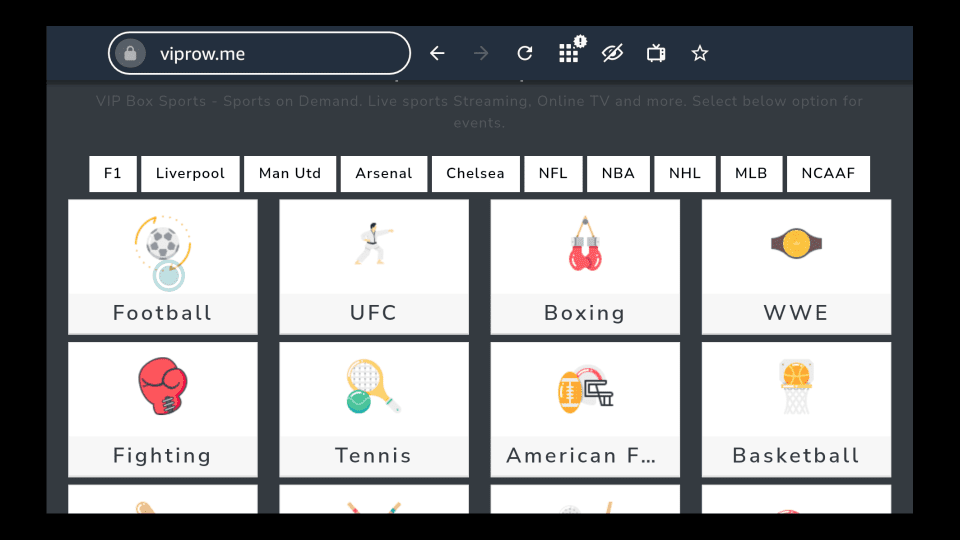Open the WWE category label

(x=797, y=313)
